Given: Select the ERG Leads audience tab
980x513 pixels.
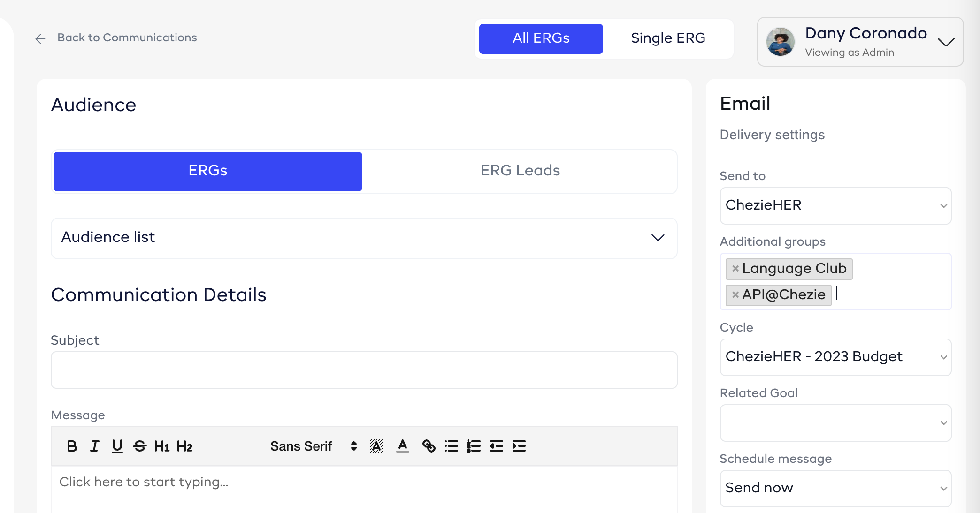Looking at the screenshot, I should (520, 171).
